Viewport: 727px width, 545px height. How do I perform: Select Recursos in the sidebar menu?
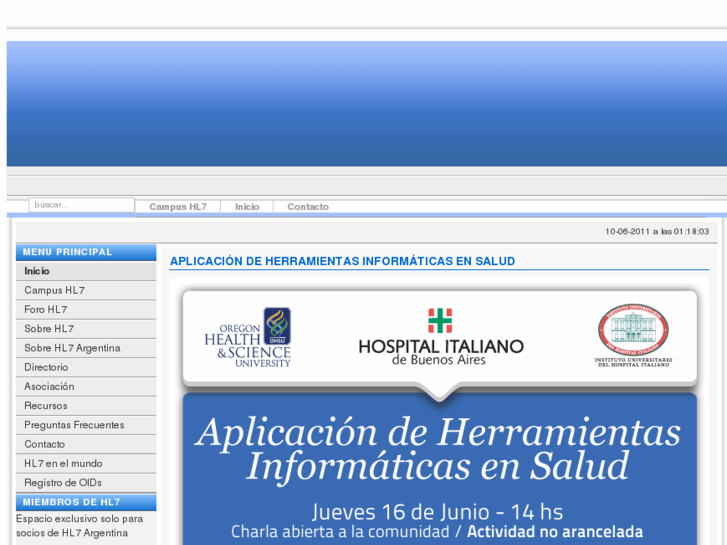(86, 406)
